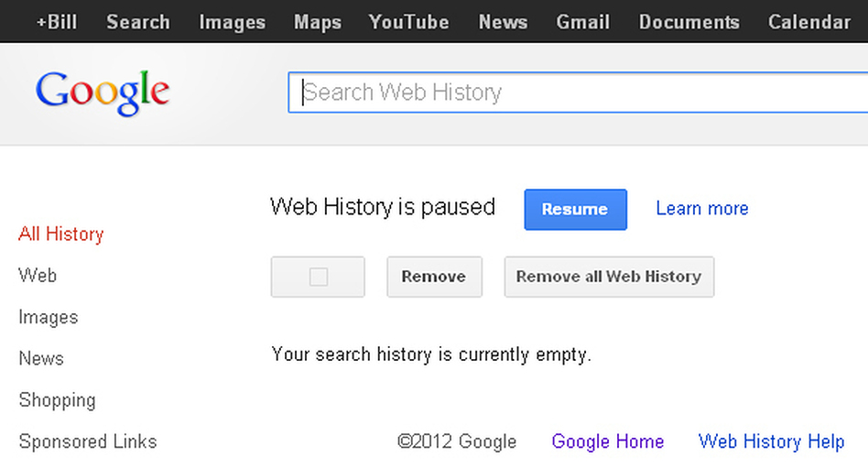Screen dimensions: 868x468
Task: Click the Remove button
Action: (x=434, y=277)
